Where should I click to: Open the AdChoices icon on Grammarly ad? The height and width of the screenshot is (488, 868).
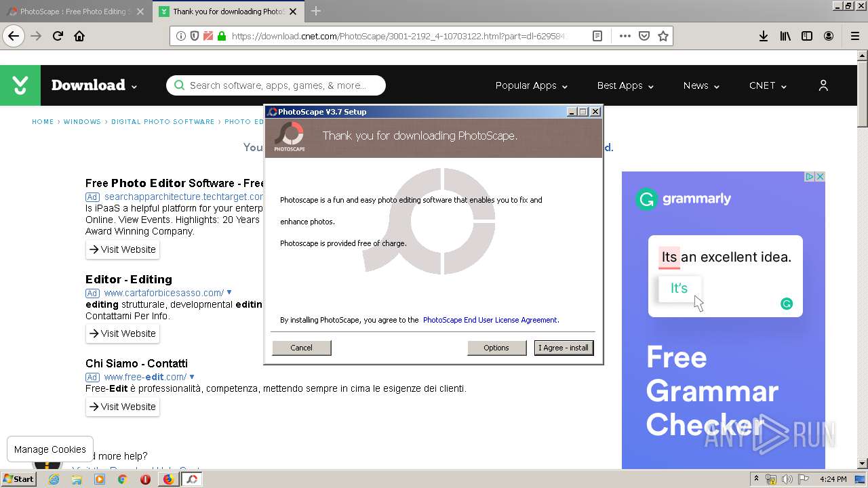coord(810,176)
